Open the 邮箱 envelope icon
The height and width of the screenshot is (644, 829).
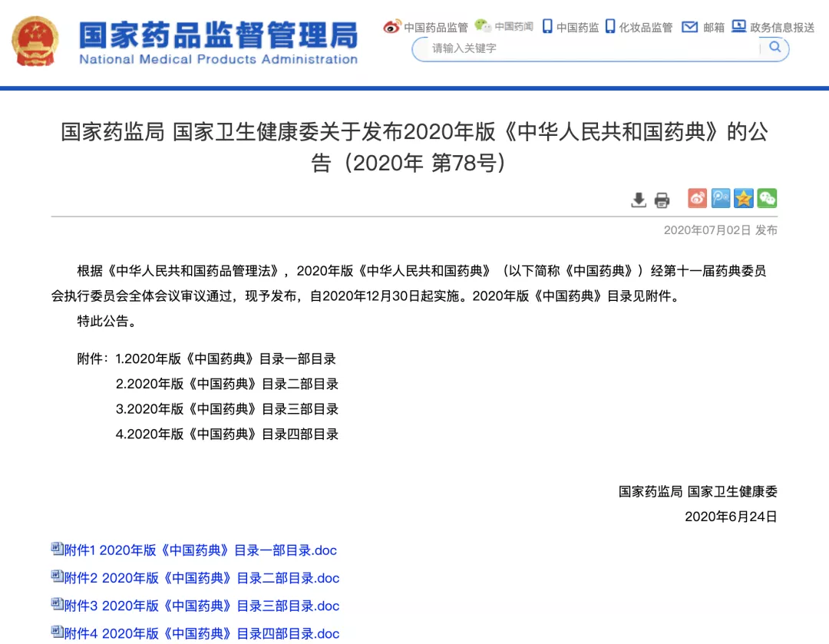[689, 26]
